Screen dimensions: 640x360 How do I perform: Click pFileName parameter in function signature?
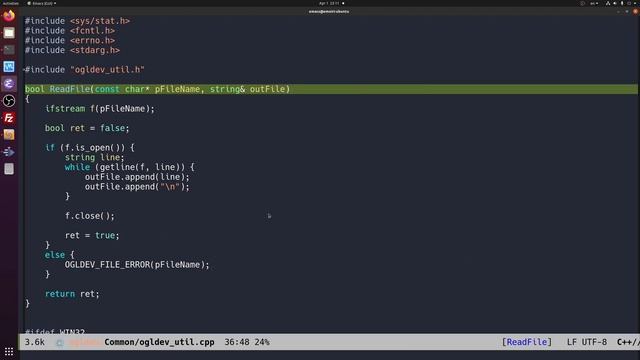click(x=177, y=89)
